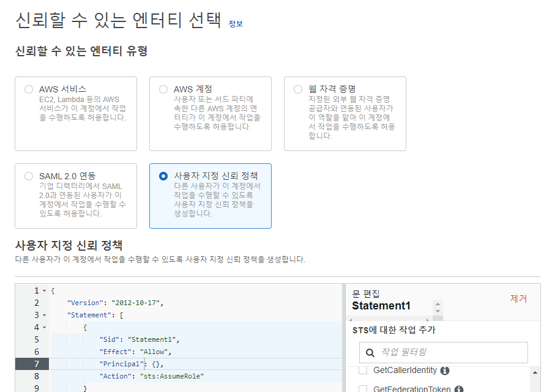Click right arrow of the statement panel scrollbar

[x=428, y=320]
